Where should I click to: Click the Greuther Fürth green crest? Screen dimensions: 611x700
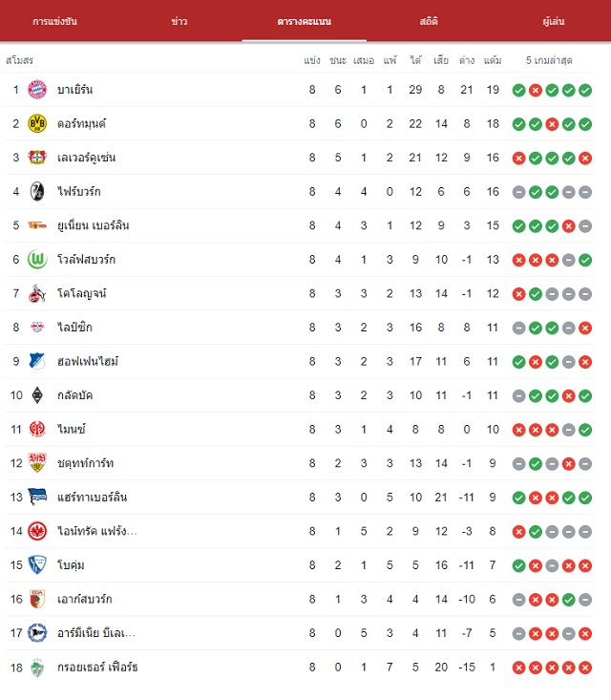(37, 668)
